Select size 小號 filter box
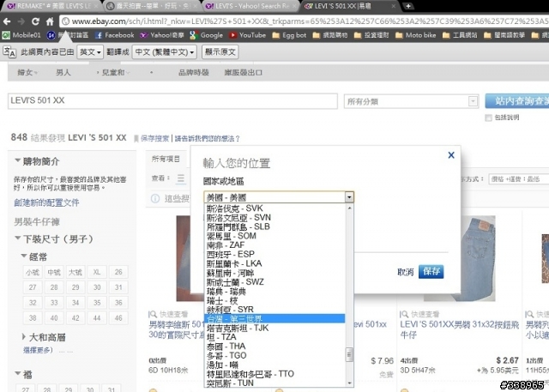This screenshot has width=549, height=392. pos(33,272)
